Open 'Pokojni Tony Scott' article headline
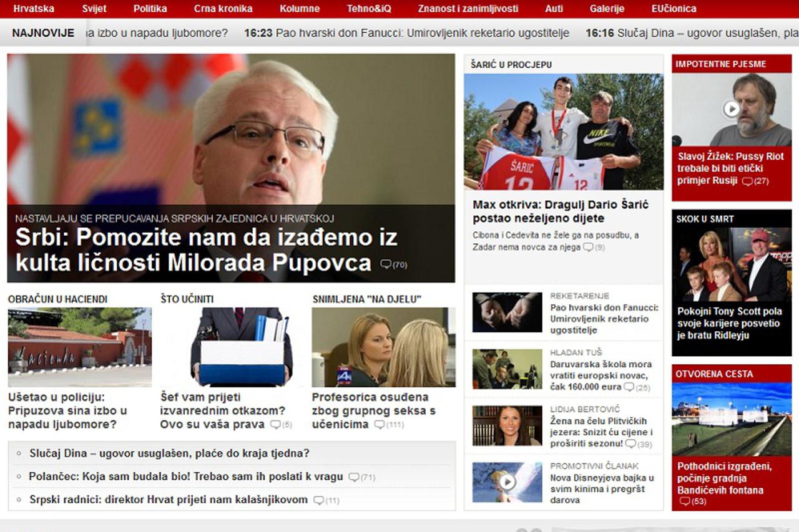 point(730,323)
